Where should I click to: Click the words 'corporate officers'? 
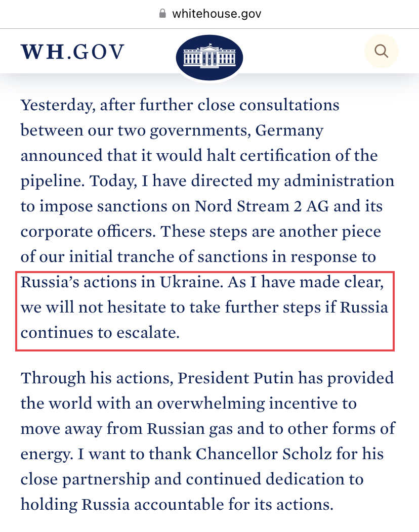coord(88,232)
